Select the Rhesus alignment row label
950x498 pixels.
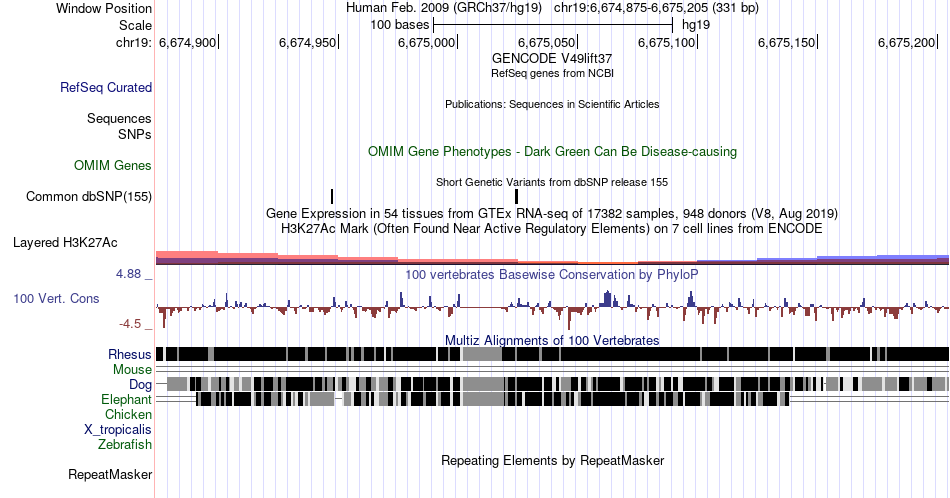click(130, 354)
